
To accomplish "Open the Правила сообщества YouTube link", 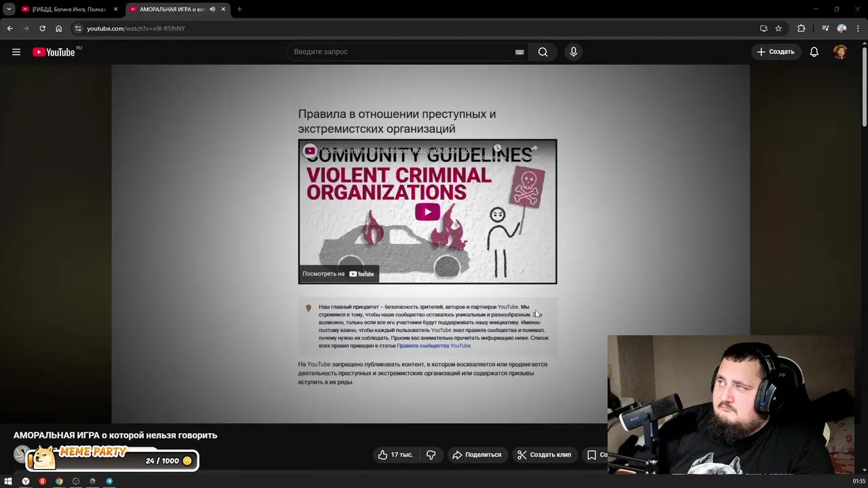I will click(434, 346).
